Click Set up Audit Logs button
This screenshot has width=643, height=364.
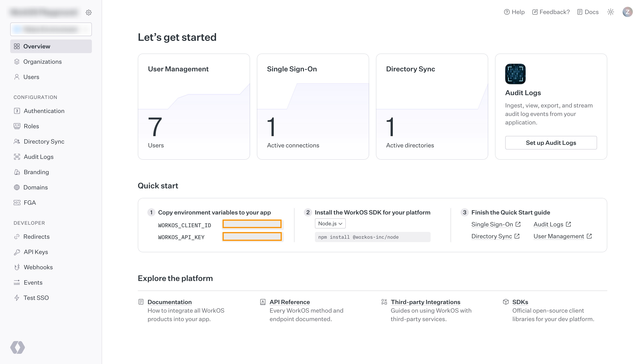[x=551, y=142]
